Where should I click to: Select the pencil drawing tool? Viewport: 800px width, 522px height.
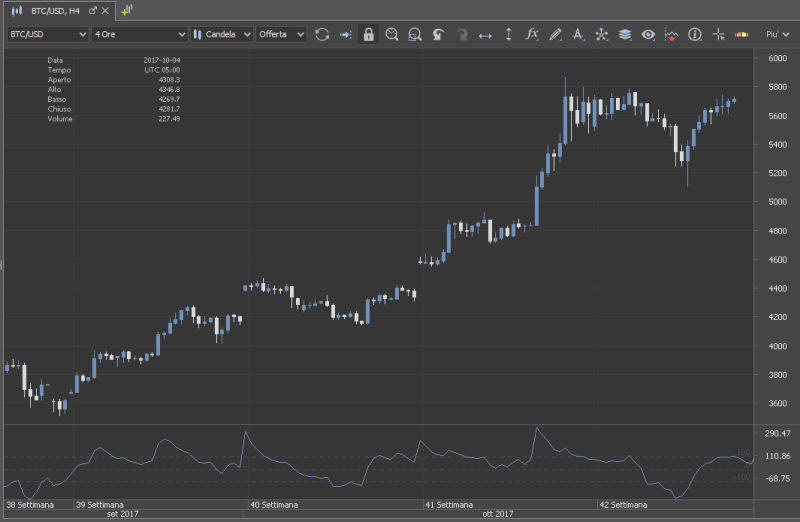tap(555, 34)
